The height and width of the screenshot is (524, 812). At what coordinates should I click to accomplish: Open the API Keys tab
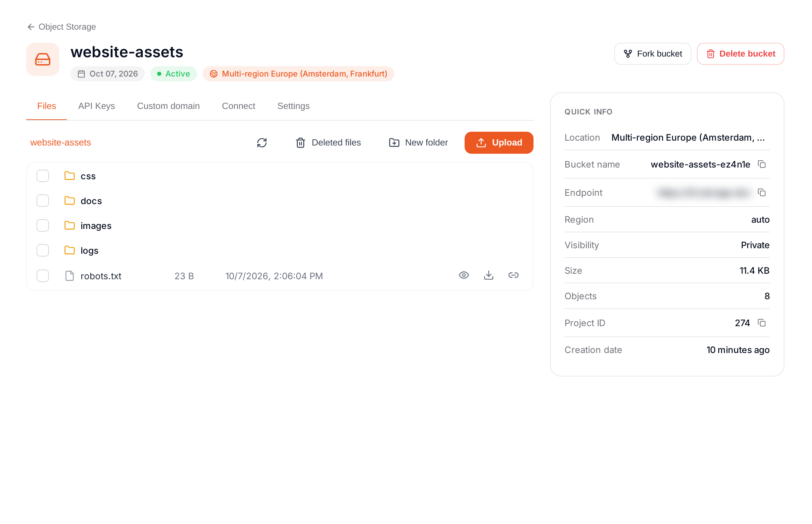point(97,106)
